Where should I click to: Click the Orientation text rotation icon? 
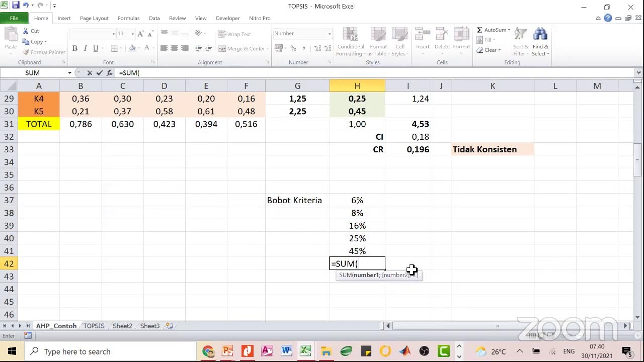[x=199, y=34]
